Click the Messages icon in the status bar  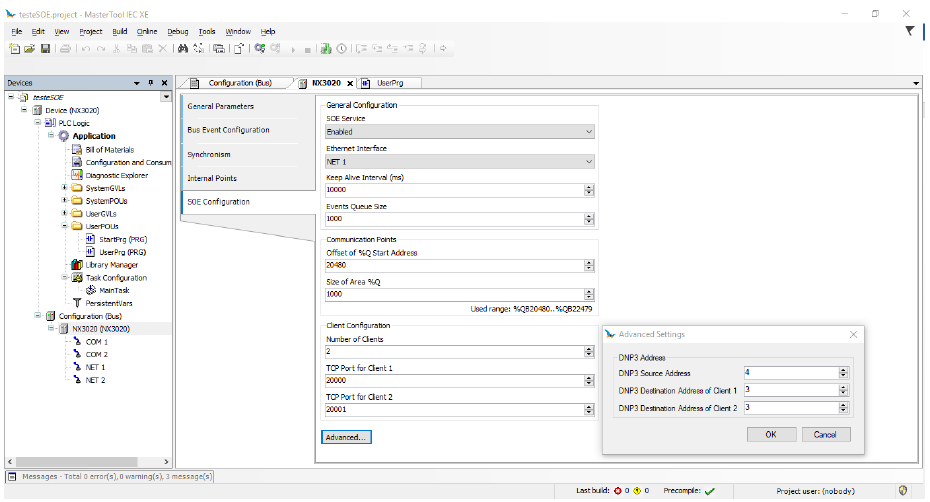pos(12,476)
